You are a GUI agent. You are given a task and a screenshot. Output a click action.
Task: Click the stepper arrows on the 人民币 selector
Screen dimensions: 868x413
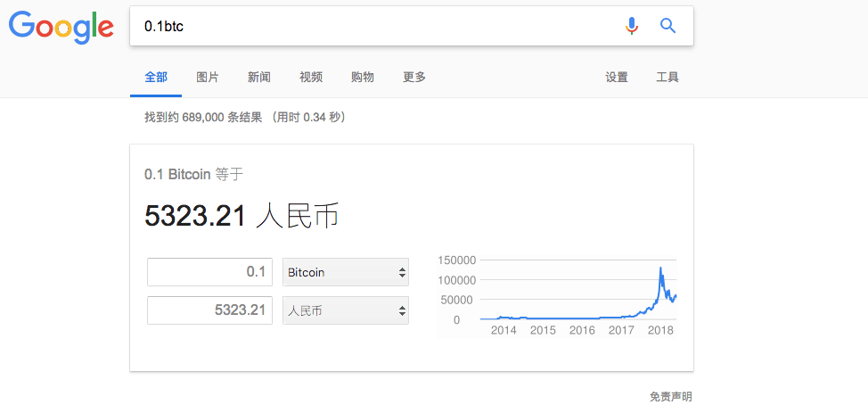pyautogui.click(x=403, y=311)
